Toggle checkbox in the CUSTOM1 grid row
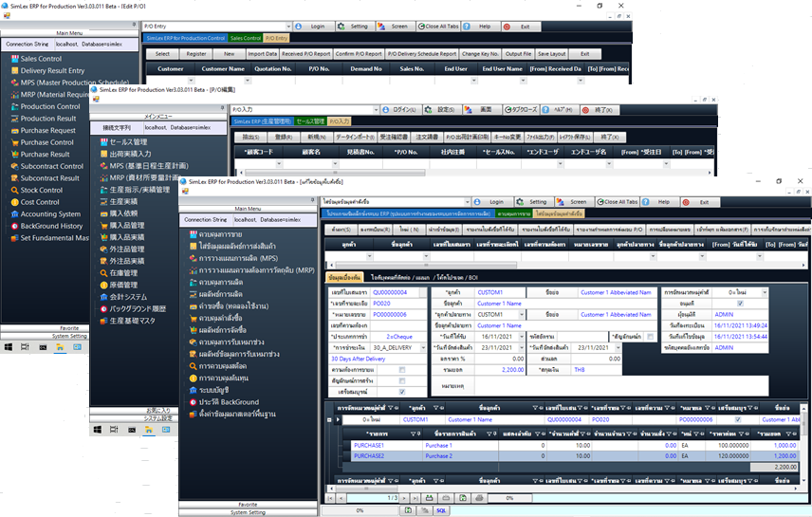Screen dimensions: 812x517 [738, 419]
